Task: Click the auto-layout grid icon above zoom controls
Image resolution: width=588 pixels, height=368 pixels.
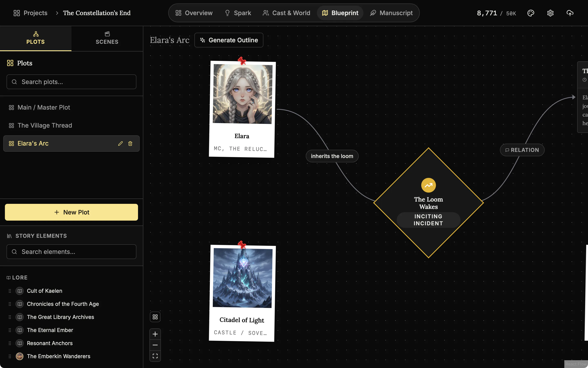Action: 155,317
